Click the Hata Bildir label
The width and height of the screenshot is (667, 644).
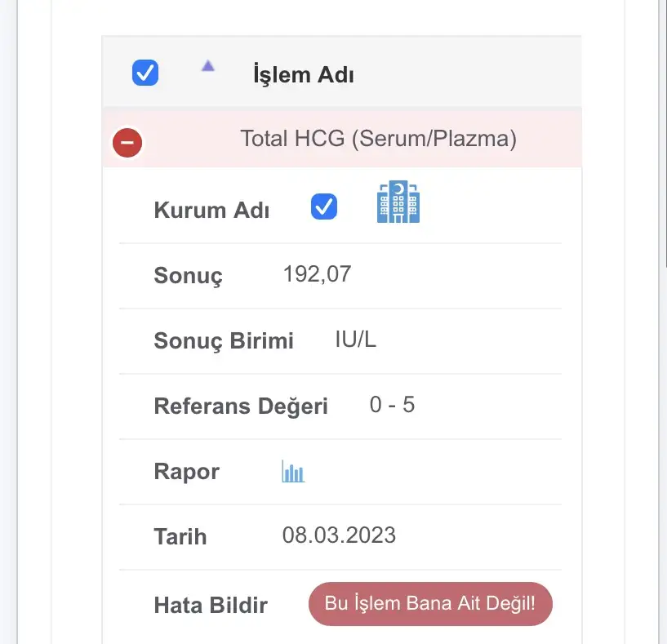(x=210, y=606)
